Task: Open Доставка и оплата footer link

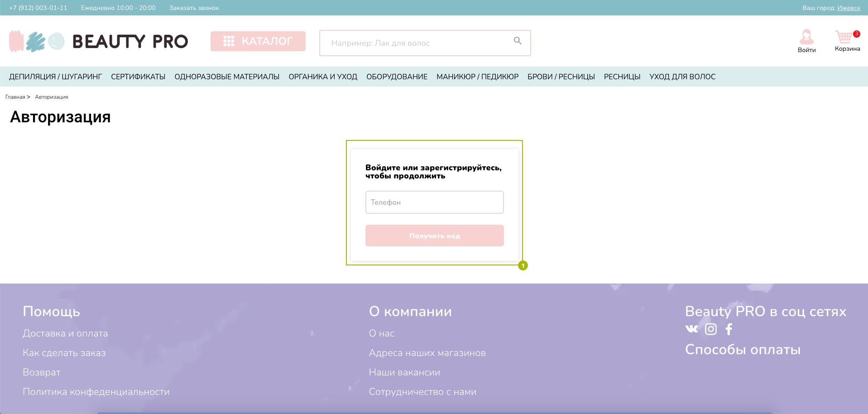Action: [65, 333]
